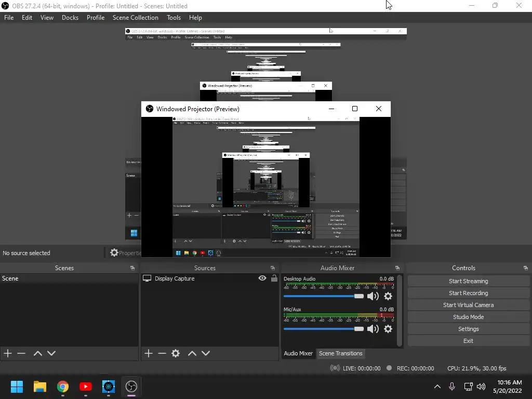Open network status in system tray
This screenshot has width=532, height=399.
[x=468, y=387]
